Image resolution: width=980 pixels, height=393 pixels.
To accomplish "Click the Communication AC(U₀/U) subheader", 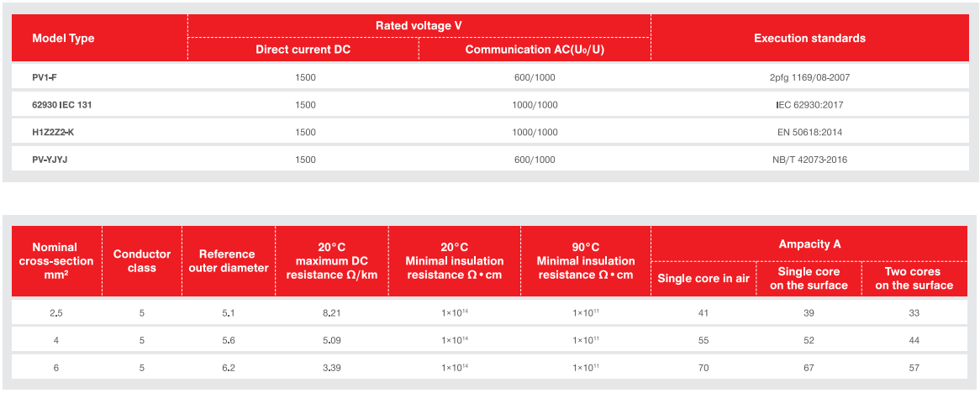I will click(534, 50).
